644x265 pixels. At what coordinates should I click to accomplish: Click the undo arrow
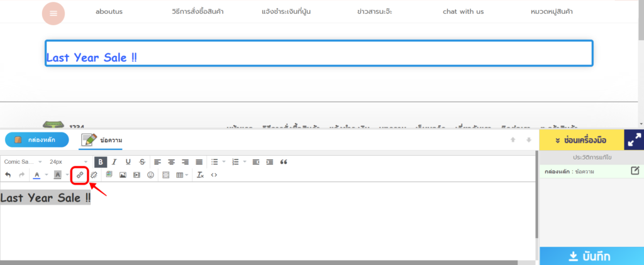(x=8, y=175)
